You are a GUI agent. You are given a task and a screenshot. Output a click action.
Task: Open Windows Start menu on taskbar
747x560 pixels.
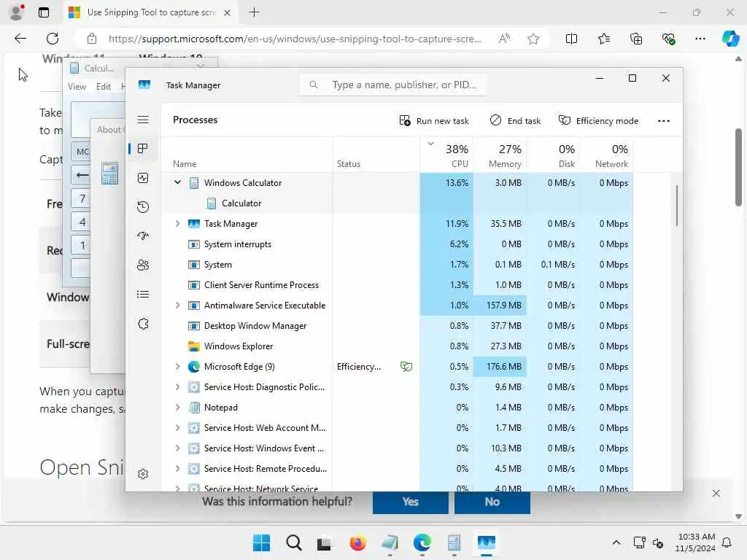point(262,542)
